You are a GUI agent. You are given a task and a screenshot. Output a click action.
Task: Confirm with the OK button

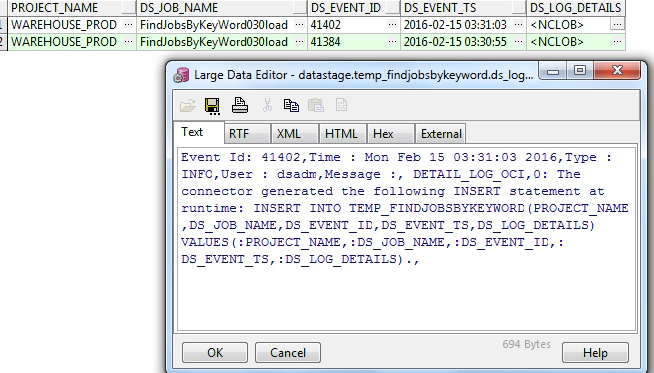pos(215,353)
